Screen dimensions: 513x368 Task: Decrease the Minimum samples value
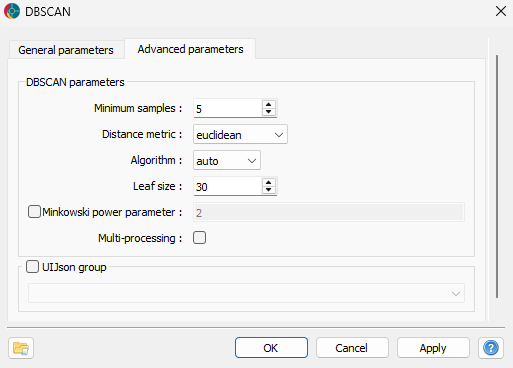(x=269, y=112)
